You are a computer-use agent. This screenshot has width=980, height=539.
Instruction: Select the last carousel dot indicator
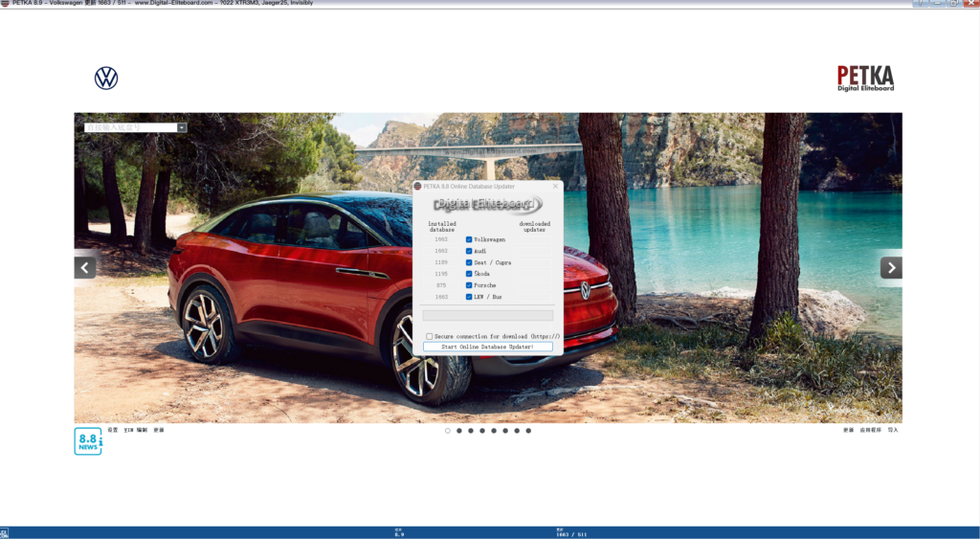[528, 431]
